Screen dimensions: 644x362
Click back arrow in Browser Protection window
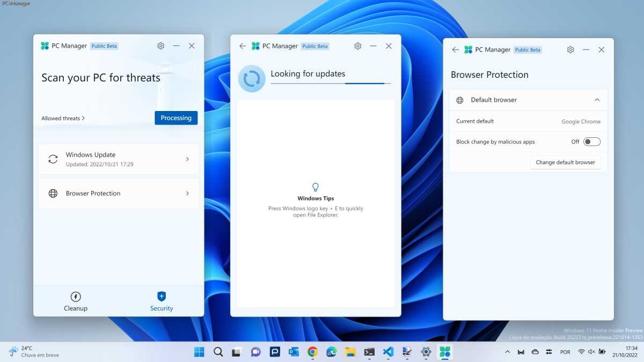[x=456, y=50]
